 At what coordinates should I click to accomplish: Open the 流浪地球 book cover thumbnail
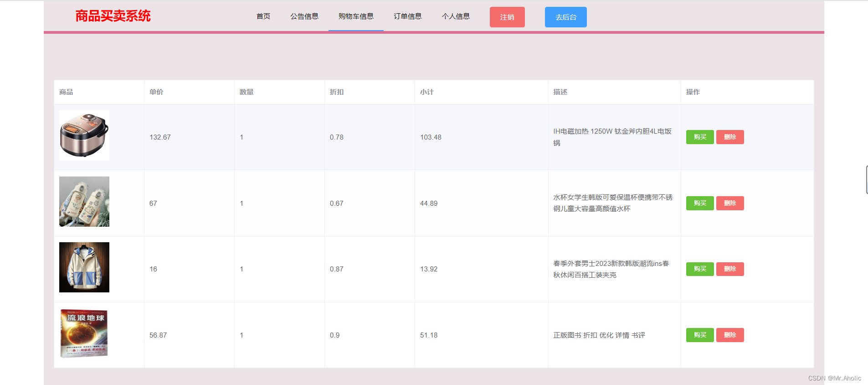click(84, 333)
